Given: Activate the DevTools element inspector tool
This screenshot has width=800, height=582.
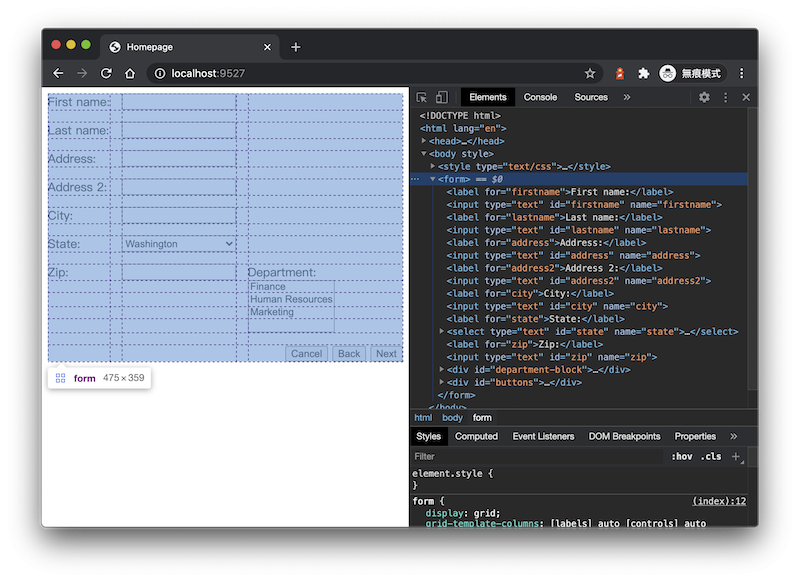Looking at the screenshot, I should [x=421, y=97].
